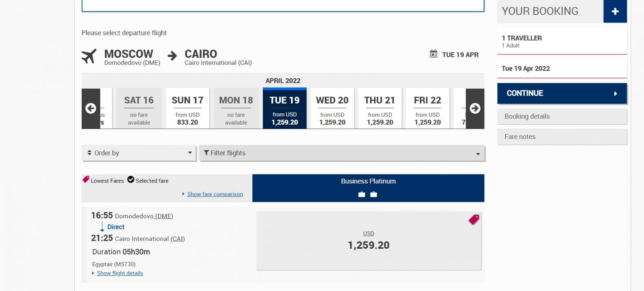
Task: Select the USD 1,259.20 Business Platinum fare
Action: pos(368,241)
